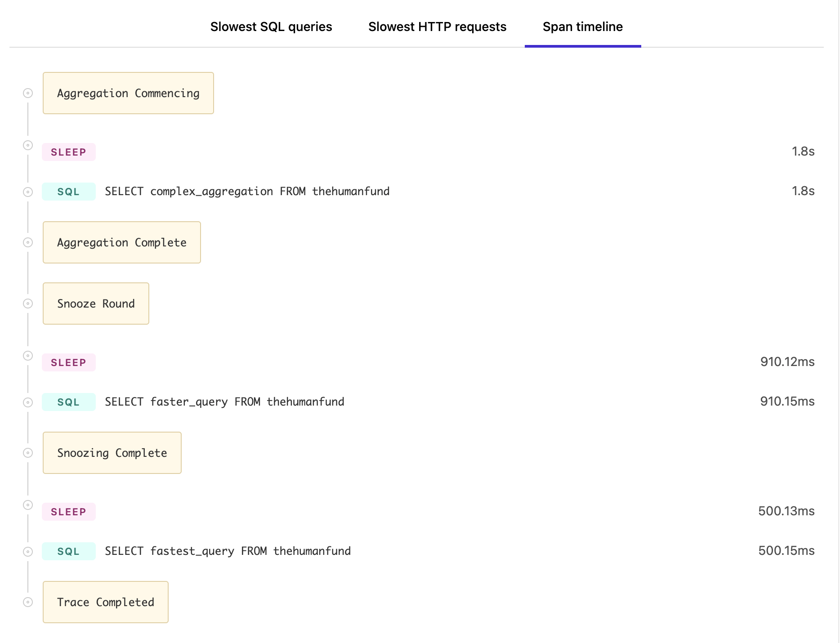Viewport: 840px width, 643px height.
Task: Click the SLEEP badge showing 500.13ms
Action: tap(68, 511)
